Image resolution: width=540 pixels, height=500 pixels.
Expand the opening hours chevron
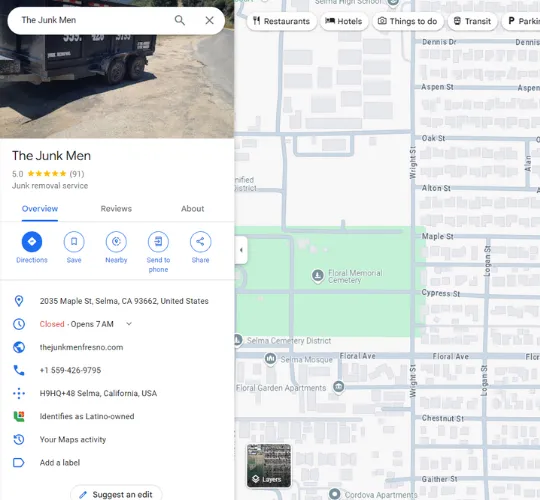click(129, 324)
